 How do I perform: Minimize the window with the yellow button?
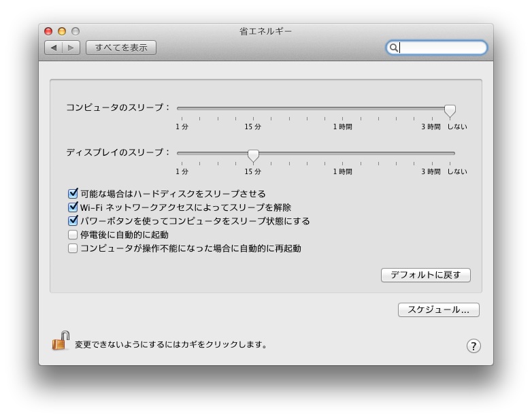click(62, 31)
